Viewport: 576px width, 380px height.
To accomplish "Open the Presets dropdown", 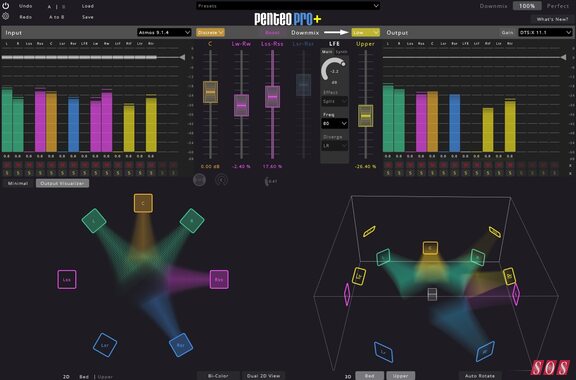I will (288, 6).
